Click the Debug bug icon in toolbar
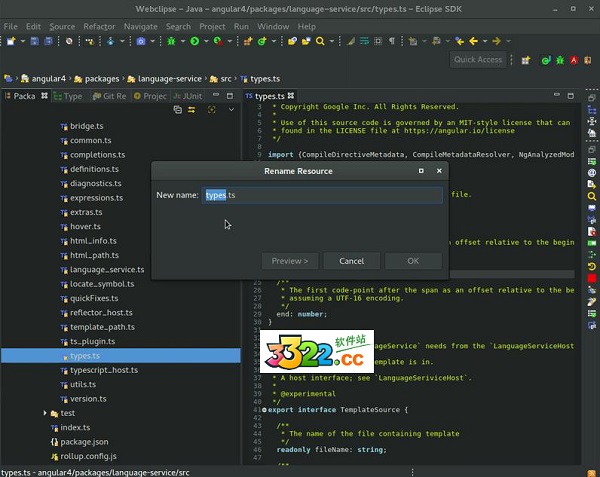Viewport: 600px width, 477px height. (171, 41)
